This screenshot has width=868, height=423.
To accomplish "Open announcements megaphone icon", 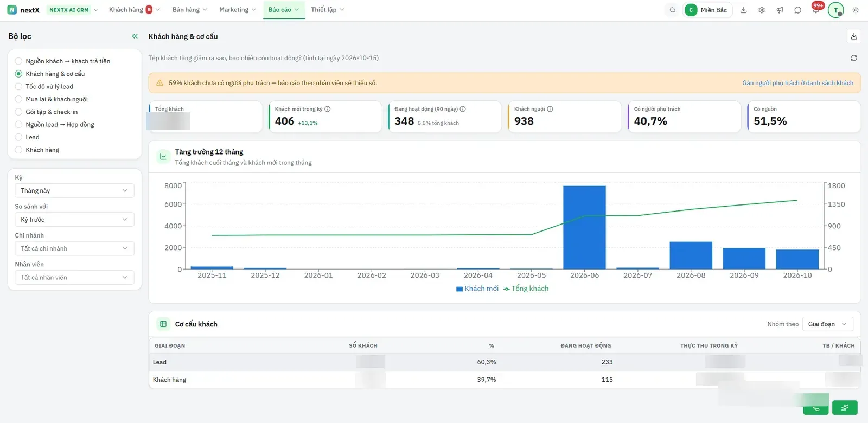I will pyautogui.click(x=780, y=10).
